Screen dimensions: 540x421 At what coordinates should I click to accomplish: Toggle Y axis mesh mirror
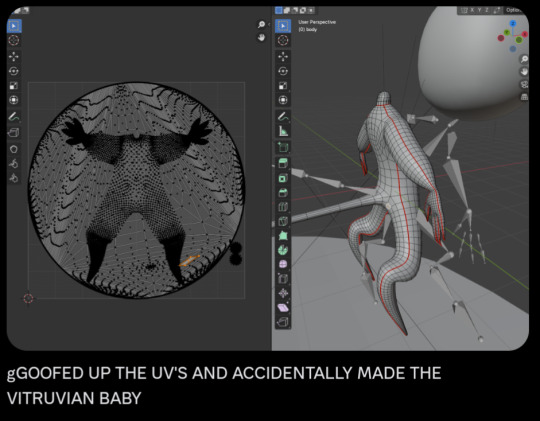(479, 10)
